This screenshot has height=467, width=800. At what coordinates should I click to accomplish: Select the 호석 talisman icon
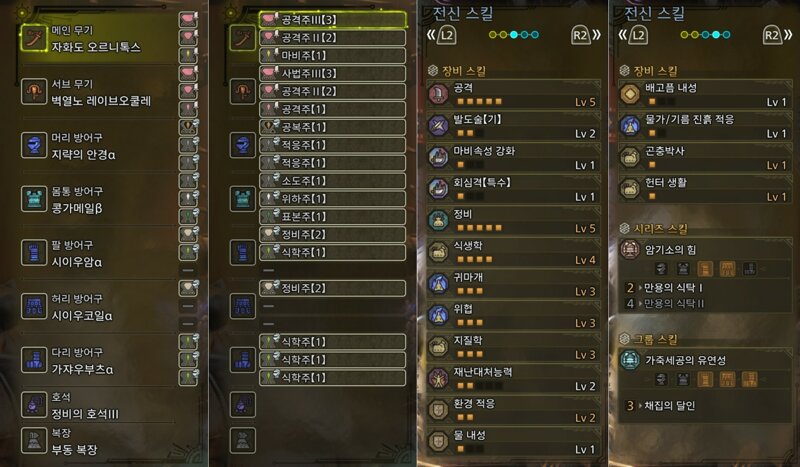click(34, 405)
